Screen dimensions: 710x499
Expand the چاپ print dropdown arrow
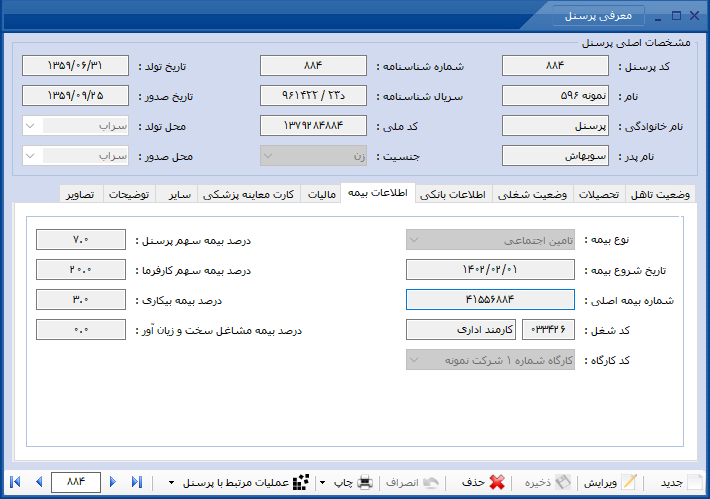coord(323,483)
